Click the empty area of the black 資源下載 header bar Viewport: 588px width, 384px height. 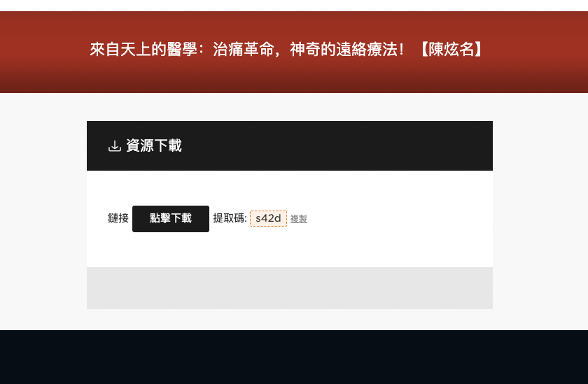point(337,145)
